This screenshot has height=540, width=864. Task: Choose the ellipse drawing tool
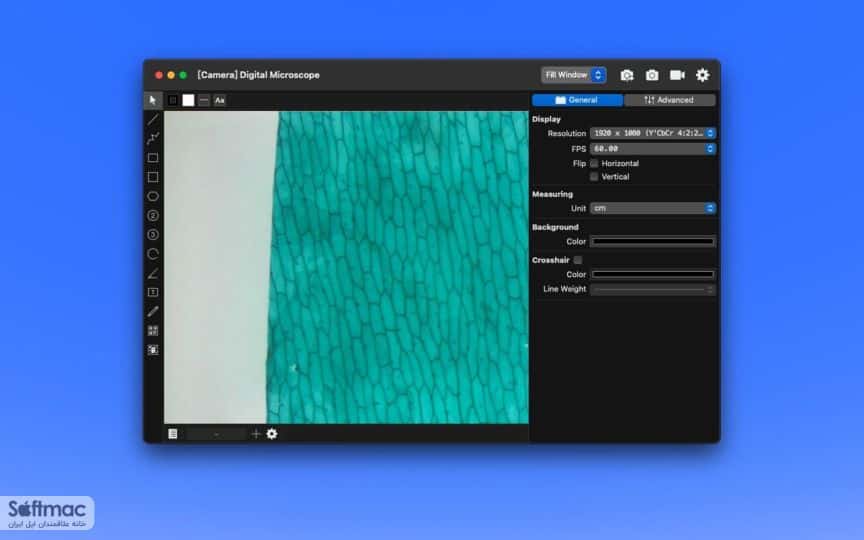coord(153,196)
